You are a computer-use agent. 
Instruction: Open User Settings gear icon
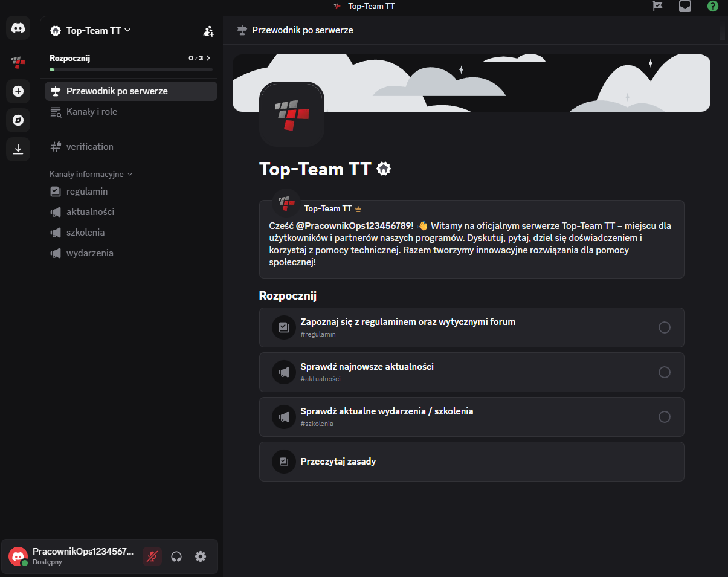(x=201, y=556)
